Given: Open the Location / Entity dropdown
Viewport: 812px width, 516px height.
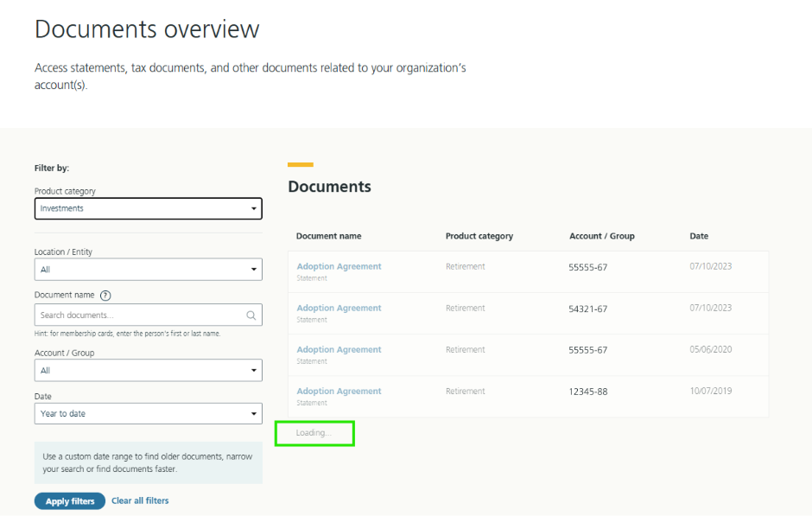Looking at the screenshot, I should pos(148,270).
